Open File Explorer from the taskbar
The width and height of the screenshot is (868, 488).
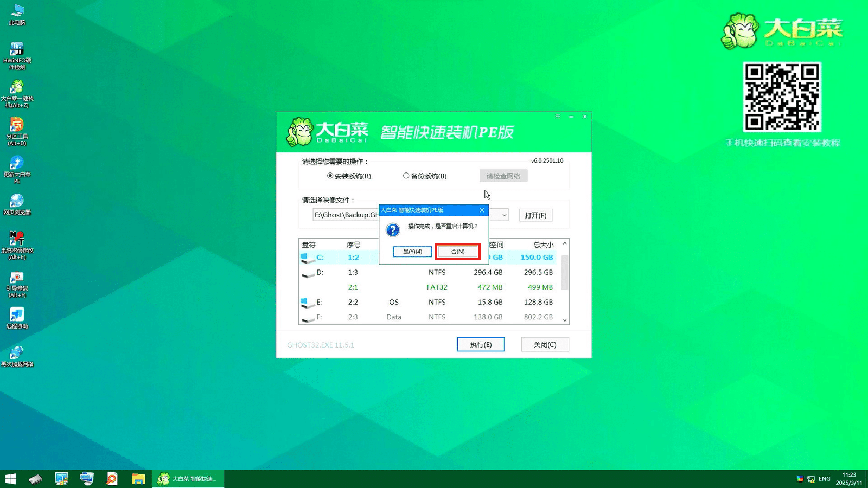pyautogui.click(x=138, y=479)
